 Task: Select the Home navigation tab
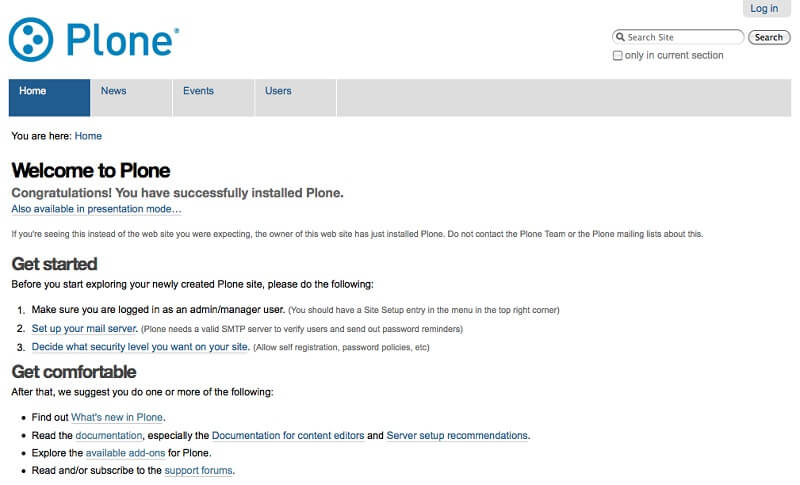coord(49,97)
